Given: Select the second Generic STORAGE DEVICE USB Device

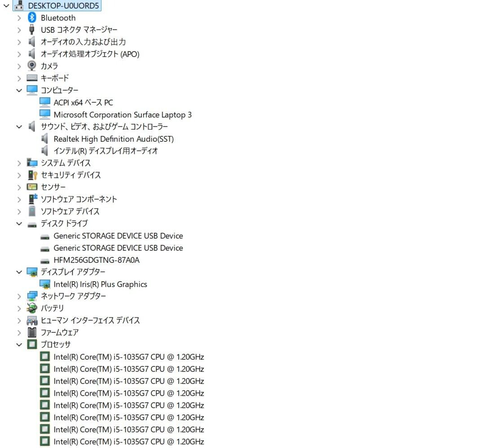Looking at the screenshot, I should click(118, 248).
